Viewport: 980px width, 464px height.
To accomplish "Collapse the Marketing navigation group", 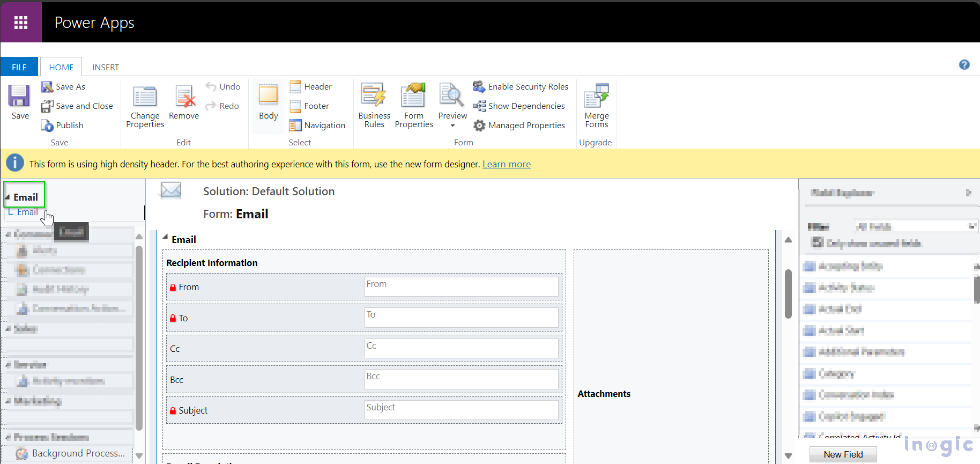I will point(8,401).
